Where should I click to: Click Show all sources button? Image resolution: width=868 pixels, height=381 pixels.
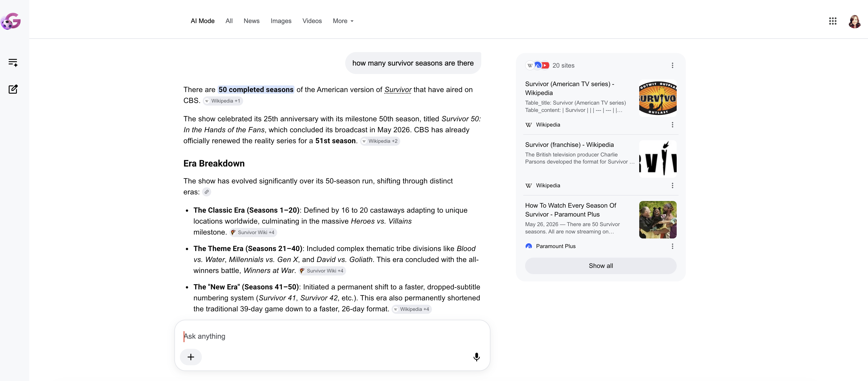[x=600, y=266]
